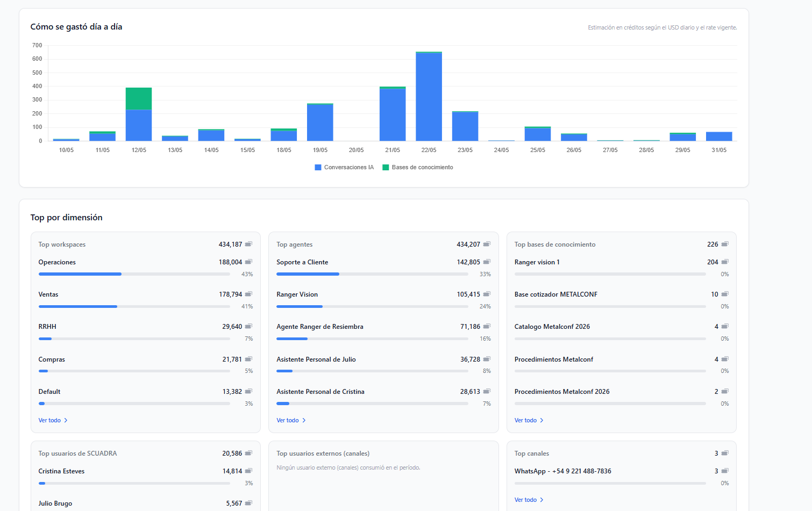Click the Asistente Personal de Cristina name
Viewport: 812px width, 511px height.
pos(320,392)
